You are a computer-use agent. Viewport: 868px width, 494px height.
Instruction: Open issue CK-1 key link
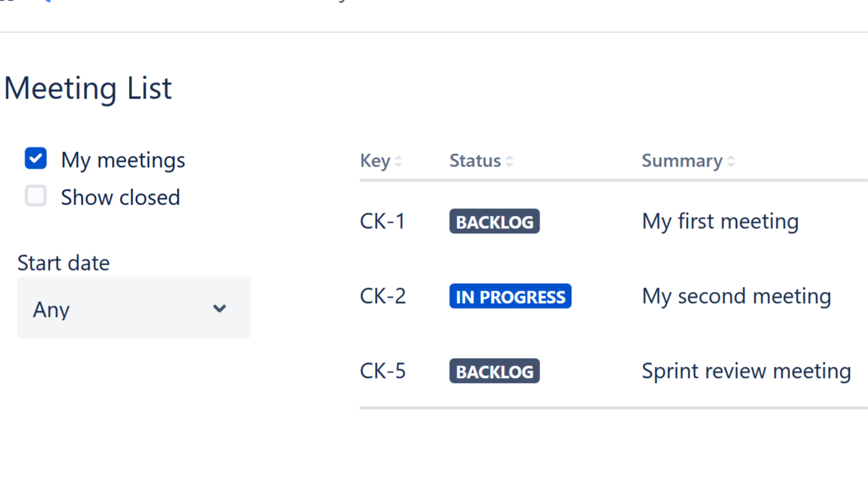point(383,221)
